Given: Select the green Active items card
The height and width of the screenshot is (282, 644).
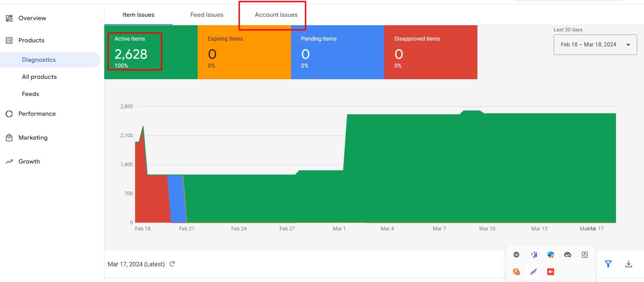Looking at the screenshot, I should click(x=151, y=52).
